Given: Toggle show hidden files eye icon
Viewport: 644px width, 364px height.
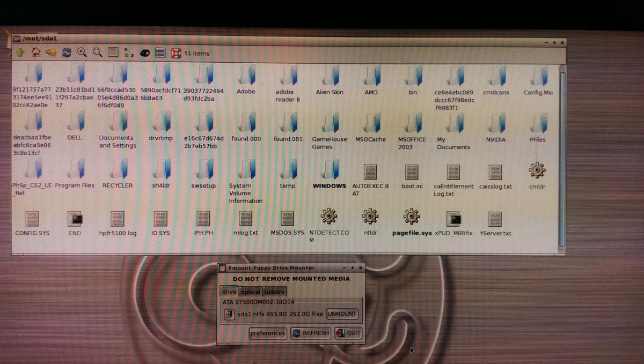Looking at the screenshot, I should tap(144, 53).
